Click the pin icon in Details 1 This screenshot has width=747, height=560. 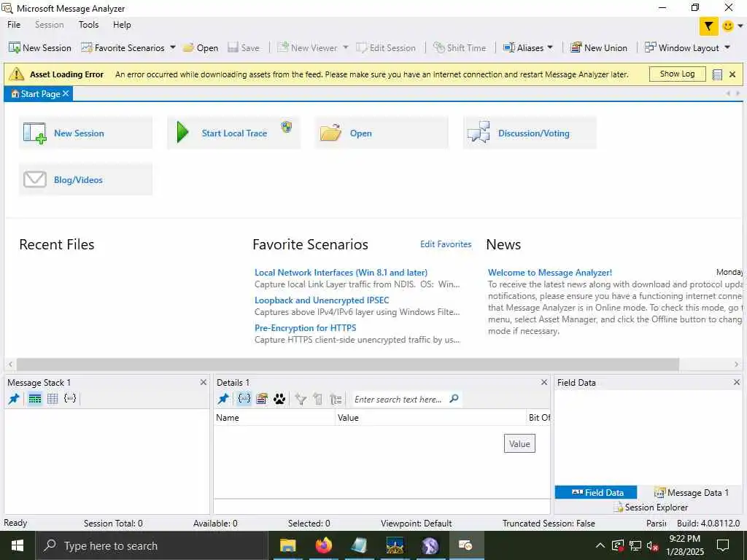coord(223,399)
